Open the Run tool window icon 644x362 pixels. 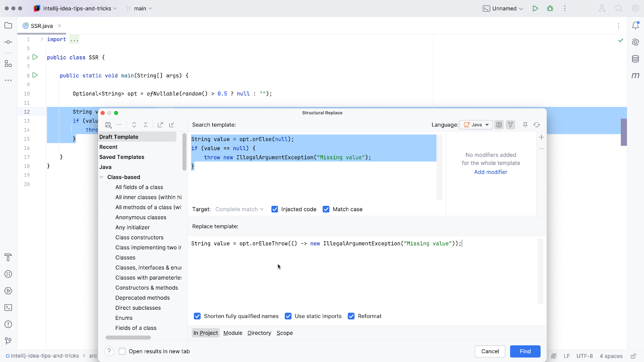pos(8,291)
